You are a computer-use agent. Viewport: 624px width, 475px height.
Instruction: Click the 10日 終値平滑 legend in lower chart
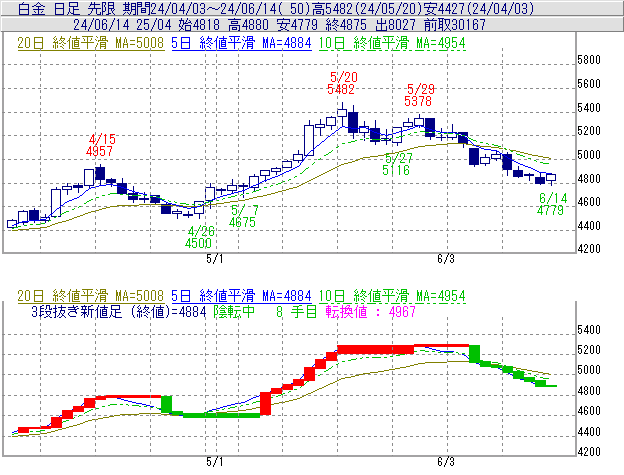pos(392,296)
